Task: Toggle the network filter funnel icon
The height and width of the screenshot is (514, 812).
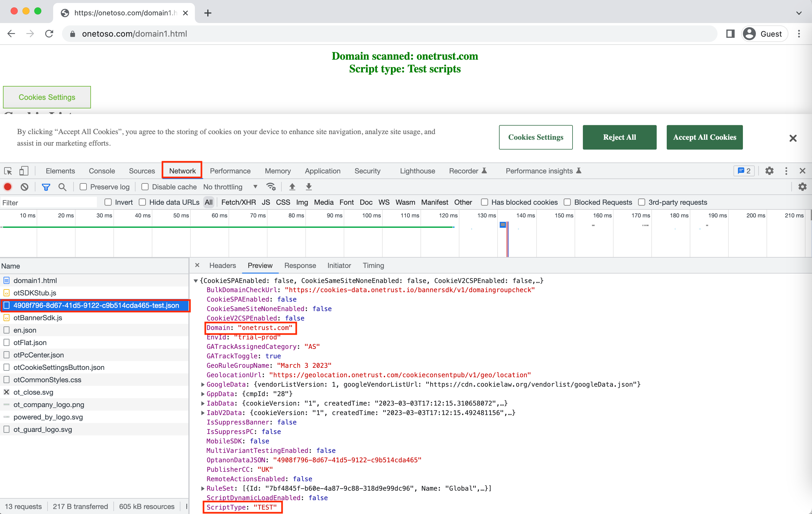Action: (x=46, y=187)
